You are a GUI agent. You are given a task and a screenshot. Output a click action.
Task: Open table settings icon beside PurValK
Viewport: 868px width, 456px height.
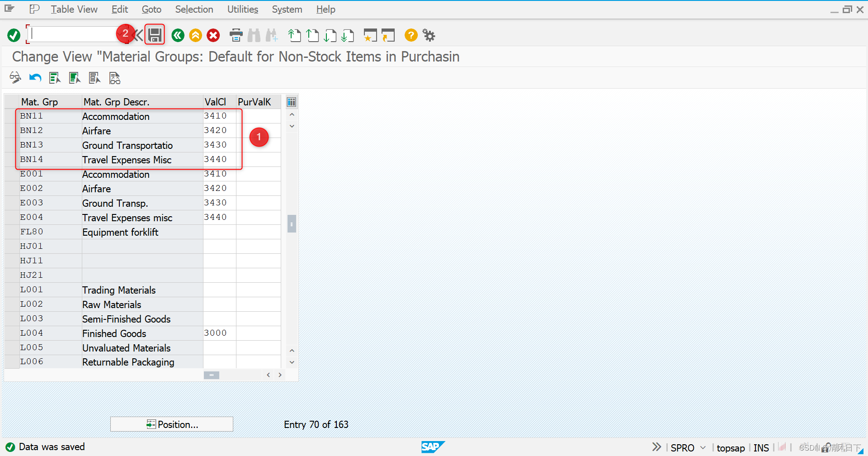[x=292, y=102]
